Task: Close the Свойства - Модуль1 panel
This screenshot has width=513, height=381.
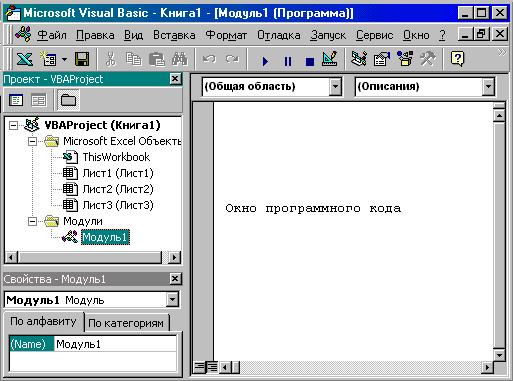Action: (x=175, y=279)
